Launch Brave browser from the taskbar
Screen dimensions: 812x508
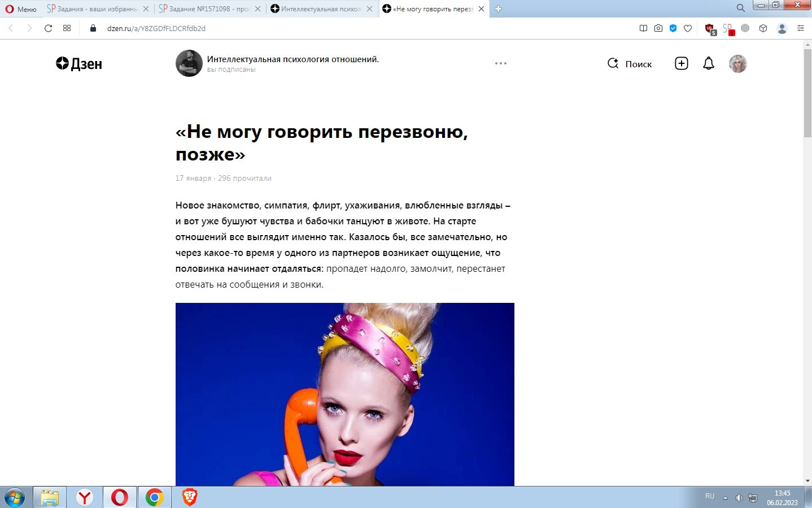190,497
